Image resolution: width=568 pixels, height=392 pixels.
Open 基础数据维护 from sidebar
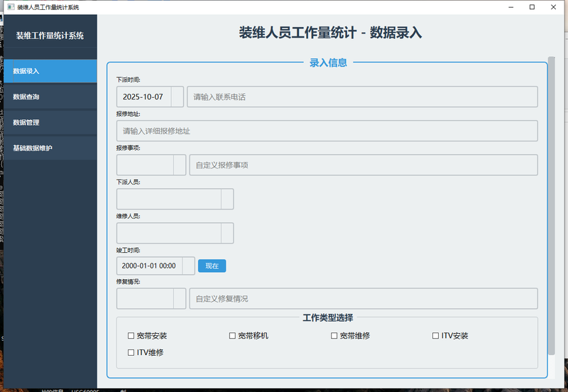tap(50, 148)
